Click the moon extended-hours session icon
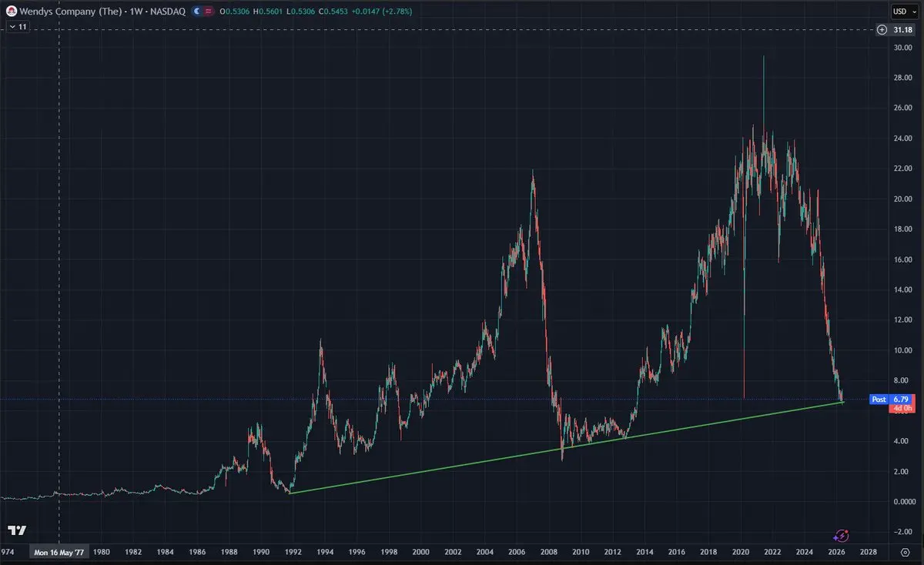This screenshot has width=924, height=565. point(197,12)
